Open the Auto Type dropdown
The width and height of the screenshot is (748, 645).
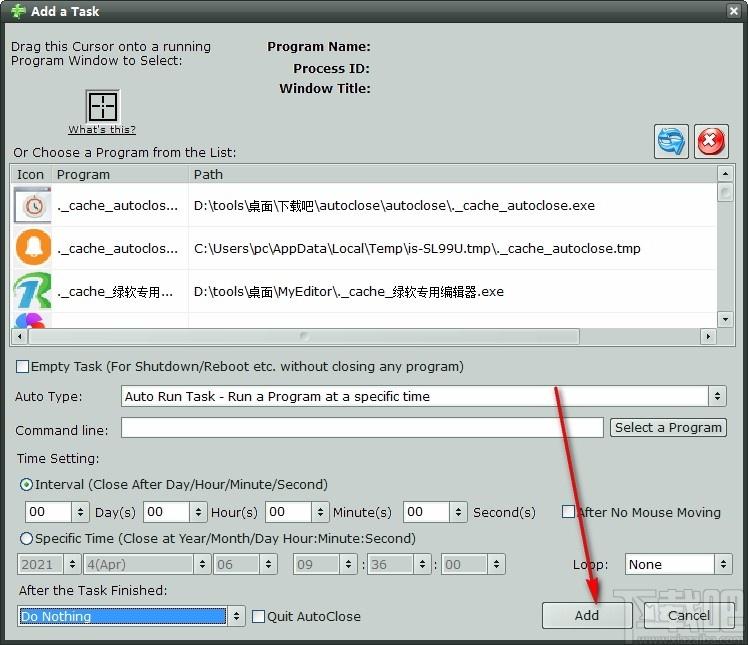424,396
